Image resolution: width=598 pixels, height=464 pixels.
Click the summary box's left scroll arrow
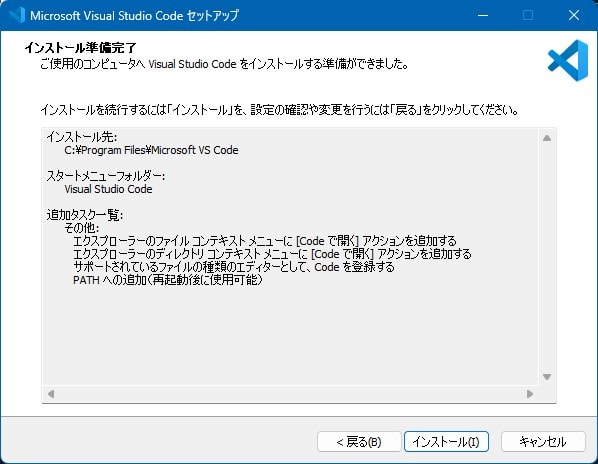click(51, 393)
